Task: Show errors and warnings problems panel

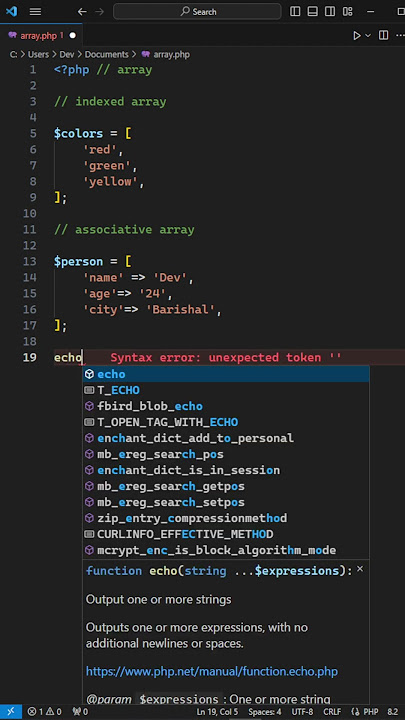Action: [x=44, y=712]
